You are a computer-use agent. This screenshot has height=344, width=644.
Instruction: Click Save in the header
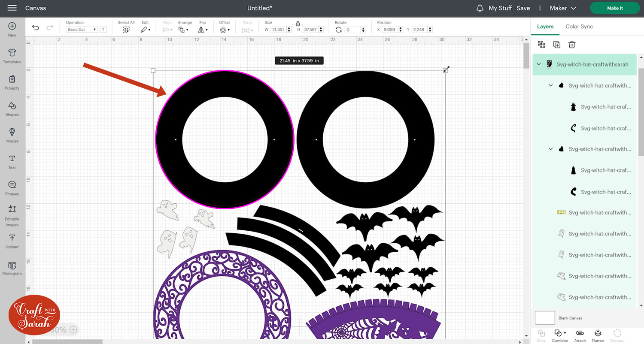tap(523, 8)
